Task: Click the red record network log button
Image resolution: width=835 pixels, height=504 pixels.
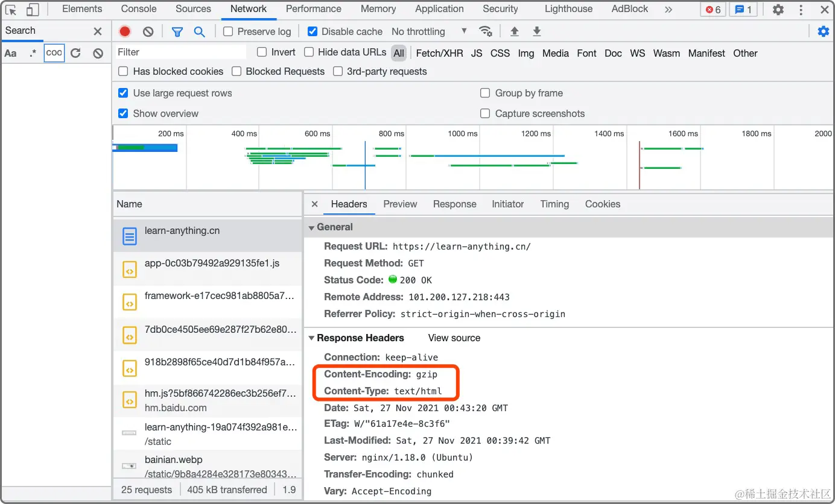Action: point(125,31)
